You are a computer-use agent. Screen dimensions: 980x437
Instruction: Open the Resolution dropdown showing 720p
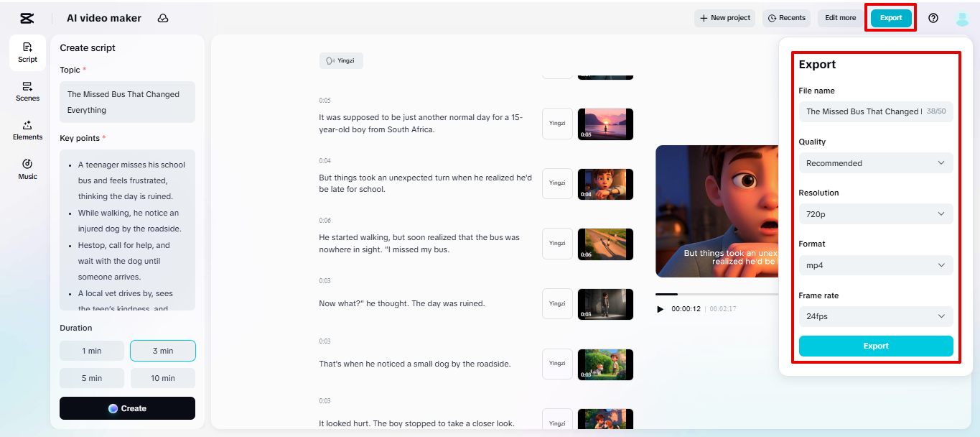[875, 213]
